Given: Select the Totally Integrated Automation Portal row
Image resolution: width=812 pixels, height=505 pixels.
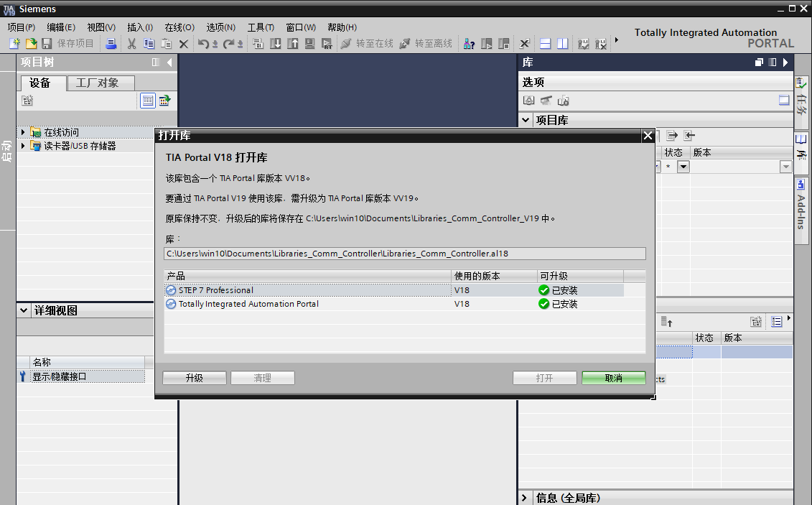Looking at the screenshot, I should pyautogui.click(x=393, y=304).
